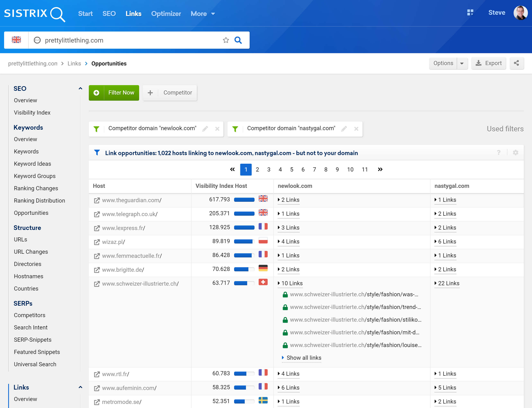Open www.rtl.fr external link icon
532x408 pixels.
(x=97, y=374)
